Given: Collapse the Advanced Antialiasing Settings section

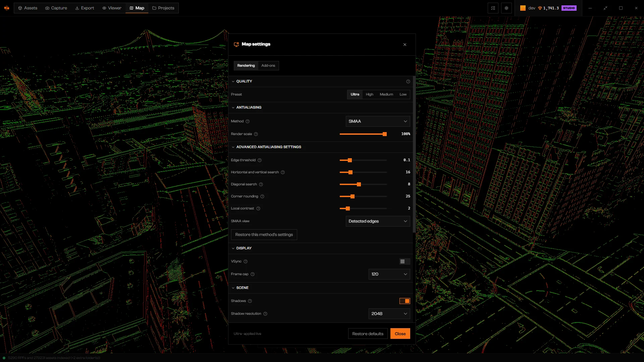Looking at the screenshot, I should click(x=233, y=147).
